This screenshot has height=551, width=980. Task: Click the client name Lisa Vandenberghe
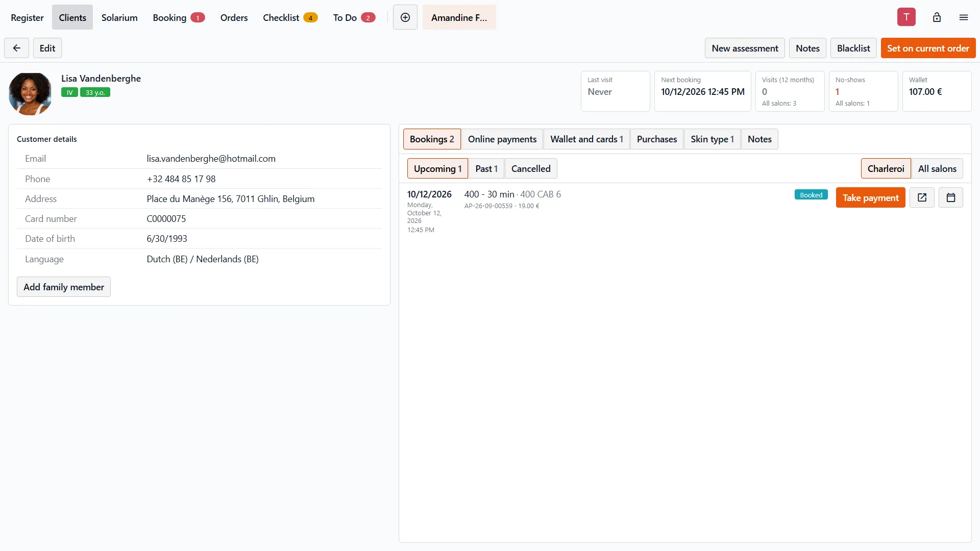click(101, 78)
